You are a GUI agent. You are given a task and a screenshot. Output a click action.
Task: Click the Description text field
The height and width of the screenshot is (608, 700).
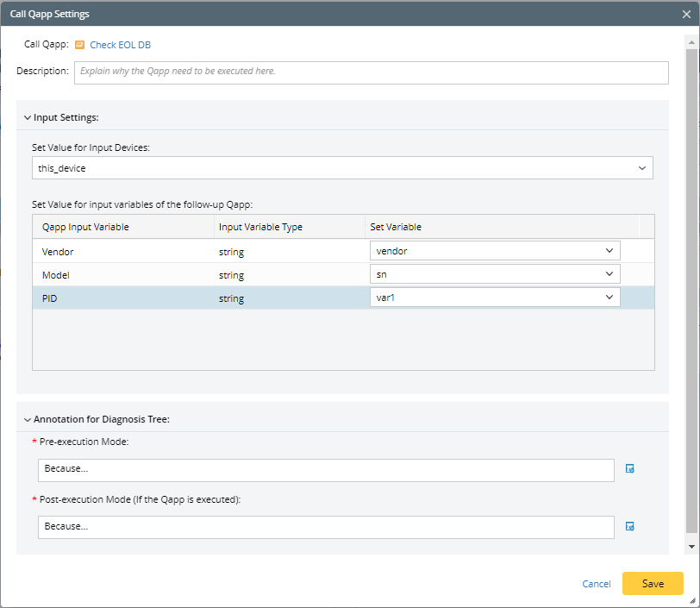pyautogui.click(x=371, y=72)
